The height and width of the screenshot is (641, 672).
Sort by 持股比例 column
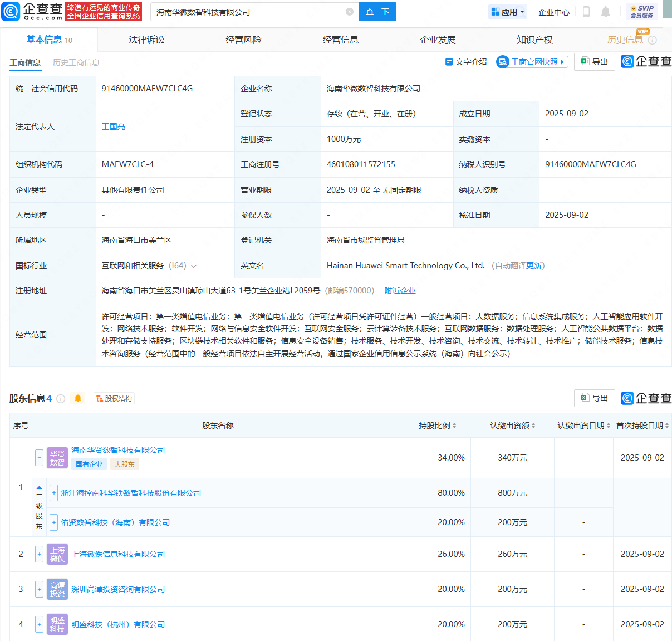(x=438, y=425)
